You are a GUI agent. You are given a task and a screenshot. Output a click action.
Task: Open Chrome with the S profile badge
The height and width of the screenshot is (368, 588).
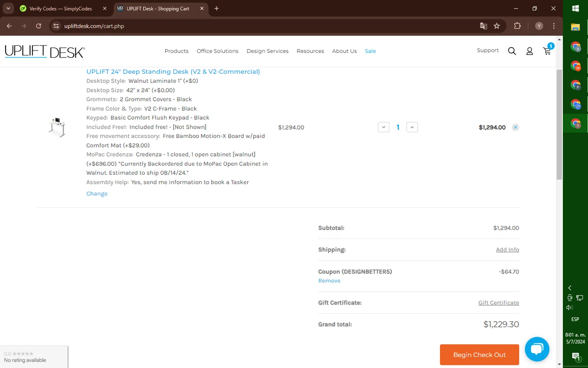point(575,47)
